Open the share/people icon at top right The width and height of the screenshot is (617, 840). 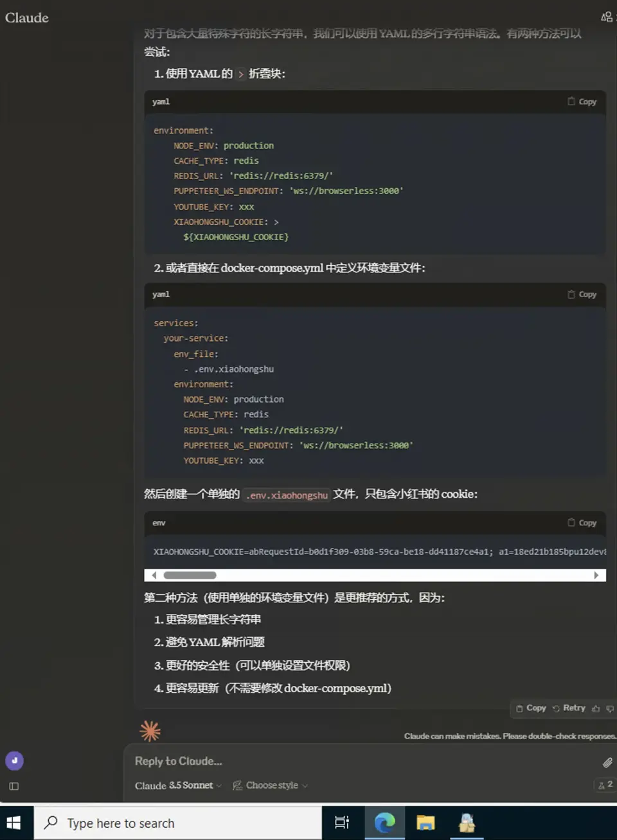(606, 17)
